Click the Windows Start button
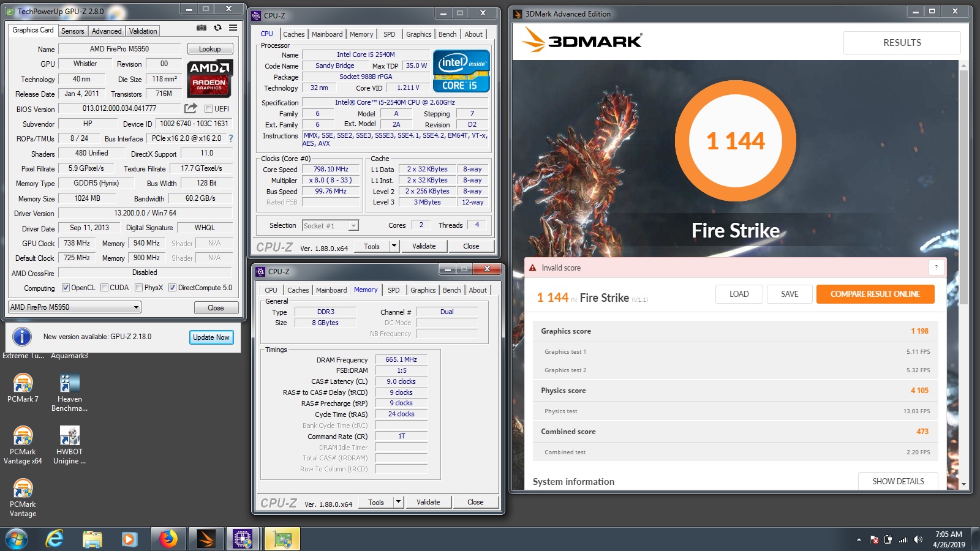 17,539
